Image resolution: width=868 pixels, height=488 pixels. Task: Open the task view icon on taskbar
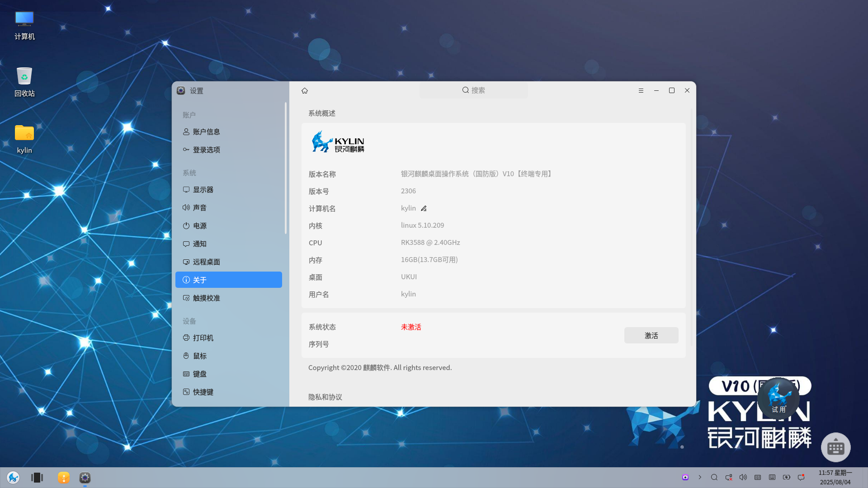(x=37, y=478)
